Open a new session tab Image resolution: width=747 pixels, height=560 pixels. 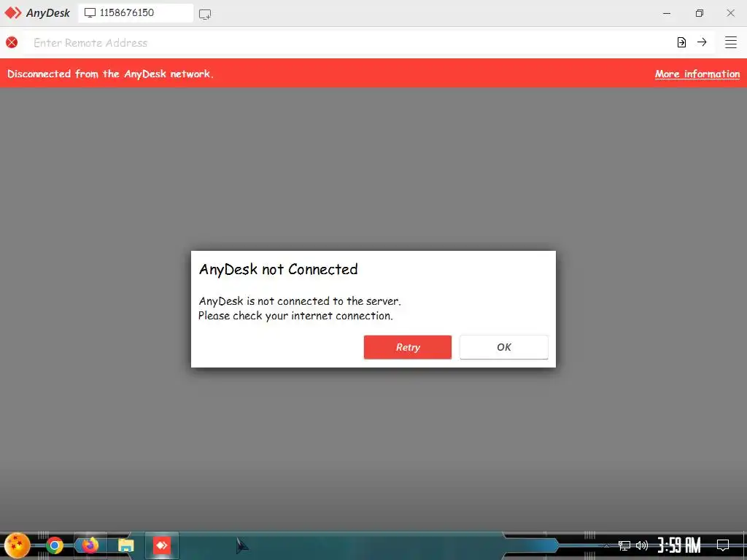pos(205,14)
